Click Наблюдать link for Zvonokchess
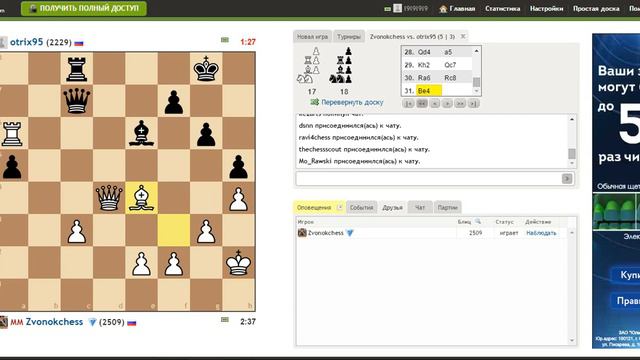 [541, 233]
